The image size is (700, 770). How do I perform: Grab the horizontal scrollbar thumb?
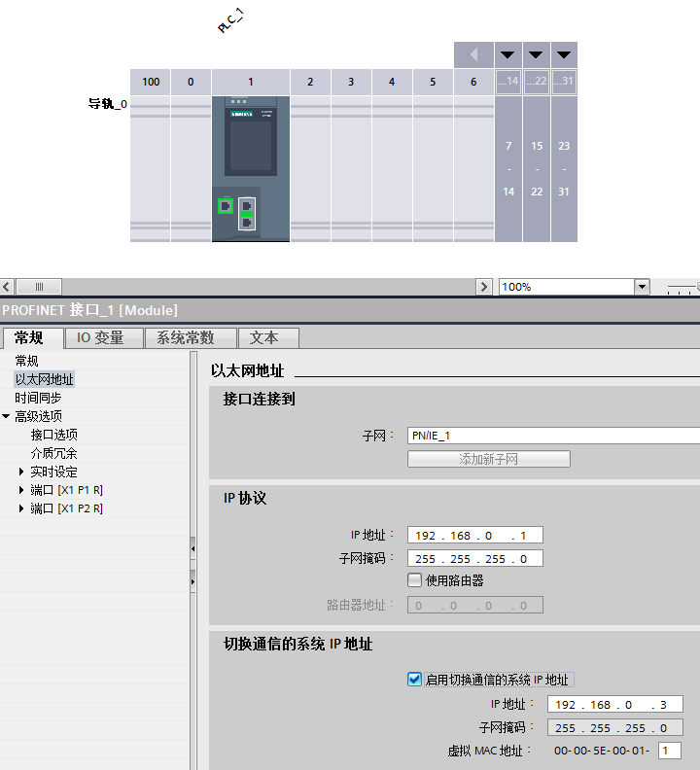click(39, 287)
